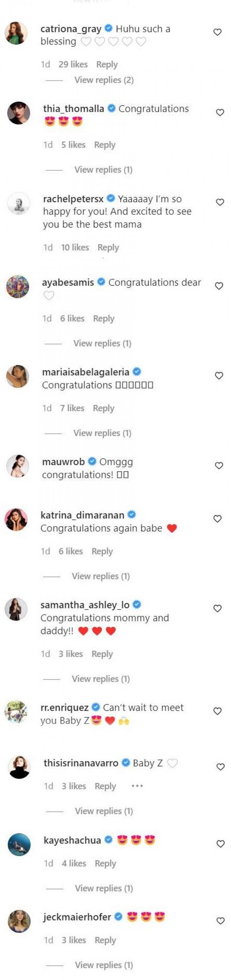
Task: Show the reply under kayeshachua's comment
Action: coord(104,888)
